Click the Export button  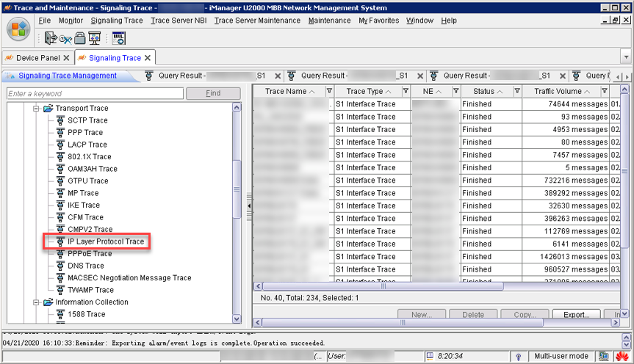(x=576, y=315)
